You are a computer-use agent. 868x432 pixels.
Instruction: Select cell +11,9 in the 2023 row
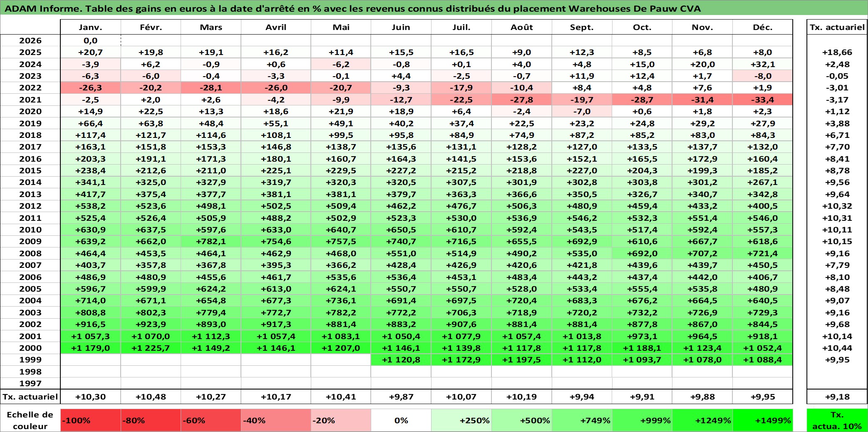582,76
